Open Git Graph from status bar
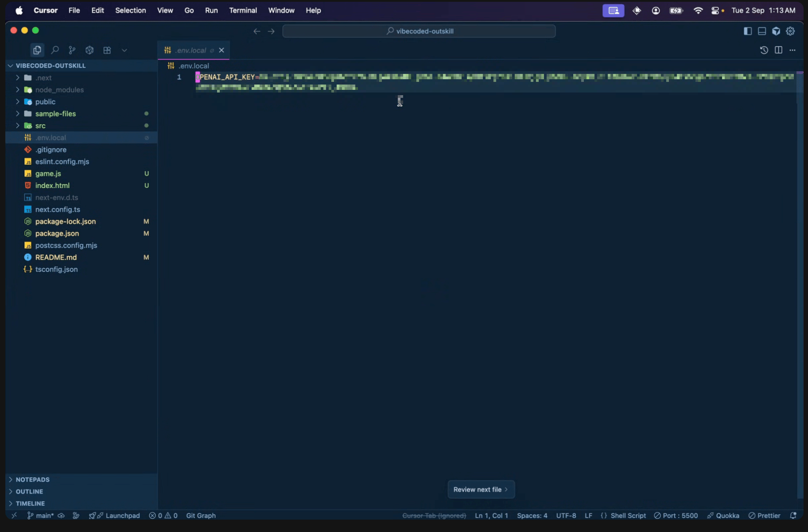 [201, 515]
